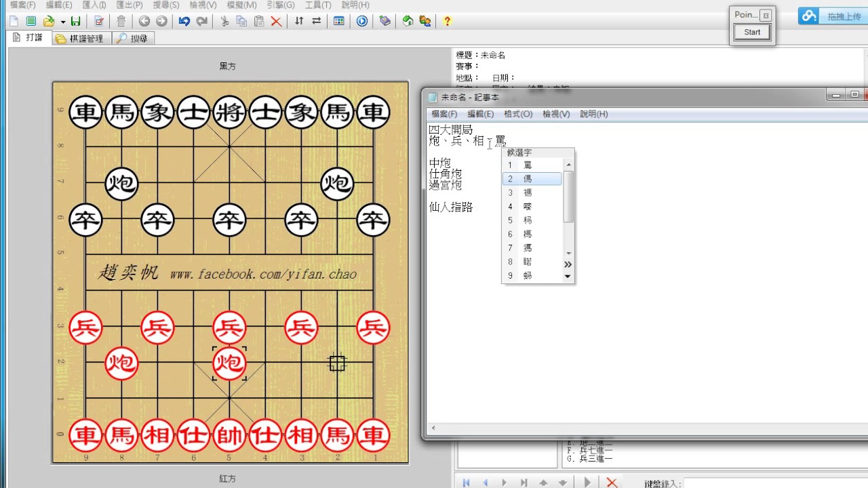The image size is (868, 488).
Task: Select candidate 1 in IME candidate list
Action: click(532, 165)
